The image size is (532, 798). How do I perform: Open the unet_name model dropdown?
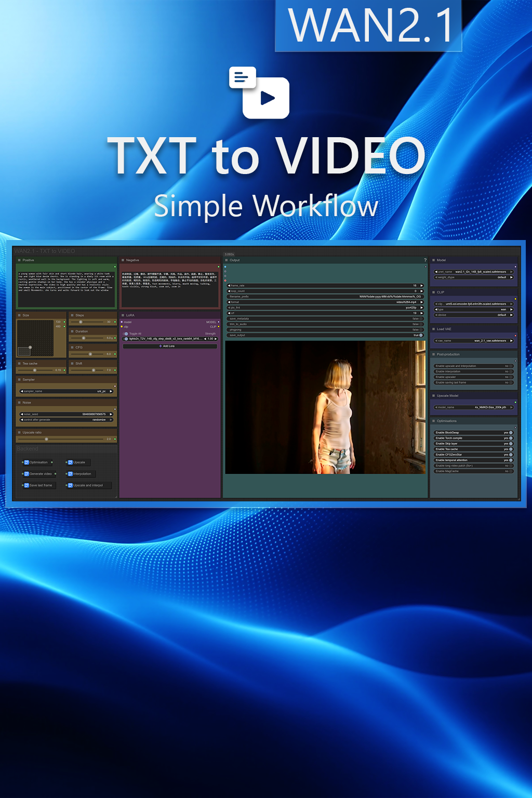pyautogui.click(x=474, y=272)
